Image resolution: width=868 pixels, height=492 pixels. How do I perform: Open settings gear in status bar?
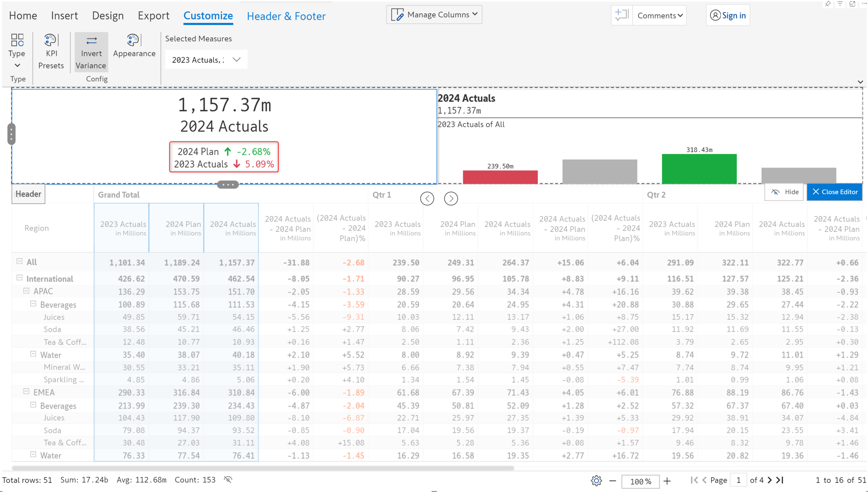click(x=596, y=481)
